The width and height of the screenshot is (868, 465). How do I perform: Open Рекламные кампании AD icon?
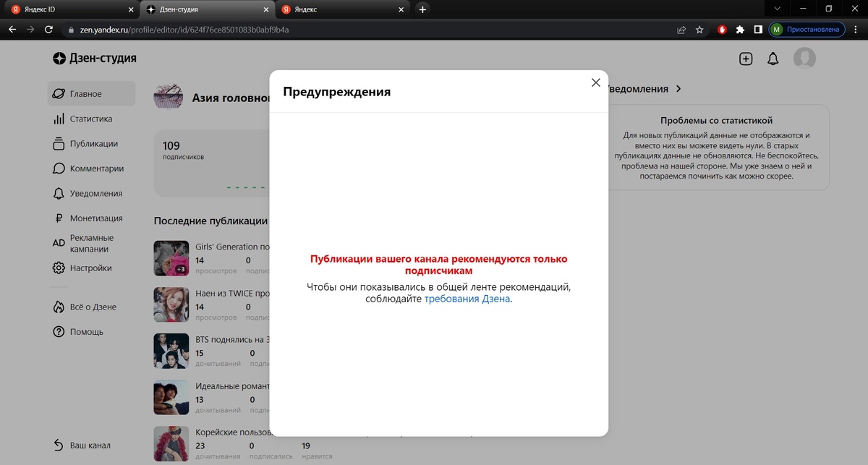coord(59,243)
